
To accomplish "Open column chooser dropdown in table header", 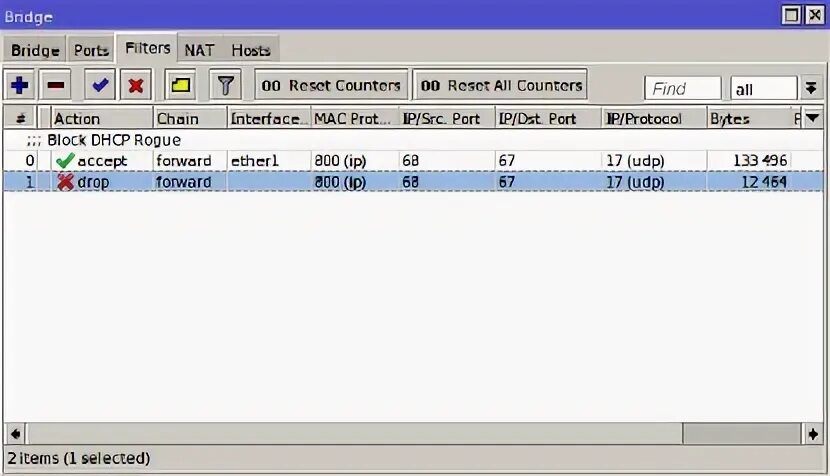I will [x=813, y=118].
